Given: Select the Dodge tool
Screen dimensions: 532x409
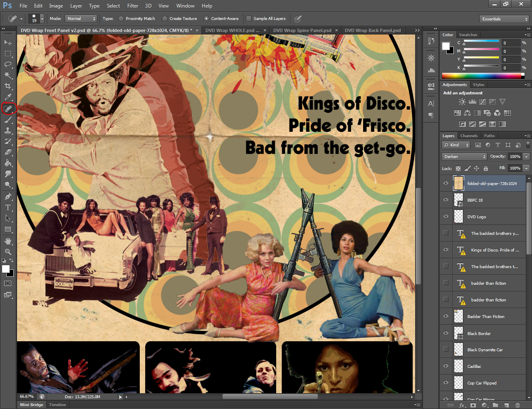Looking at the screenshot, I should pos(8,185).
